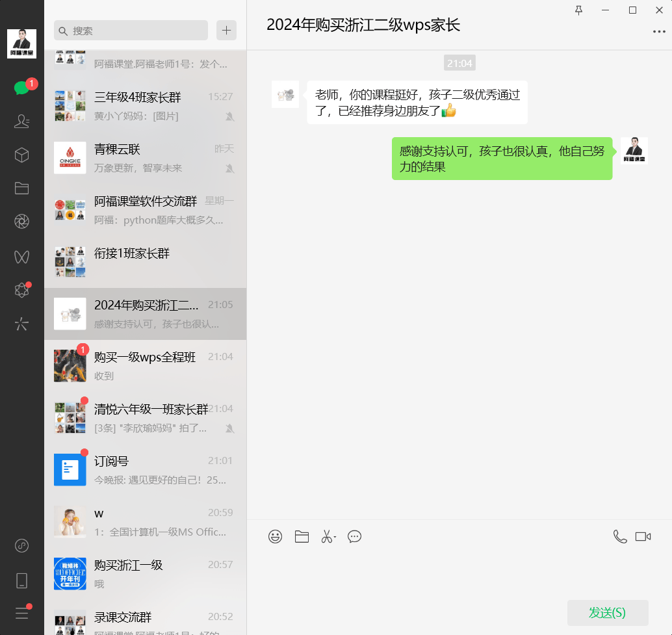Click your own avatar beside green message
Viewport: 672px width, 635px height.
pyautogui.click(x=634, y=150)
